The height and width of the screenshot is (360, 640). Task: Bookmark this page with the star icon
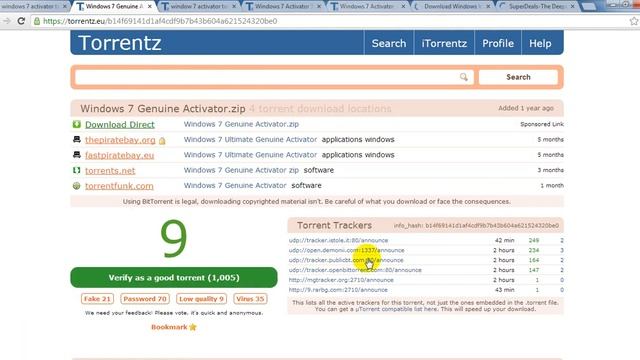coord(634,21)
